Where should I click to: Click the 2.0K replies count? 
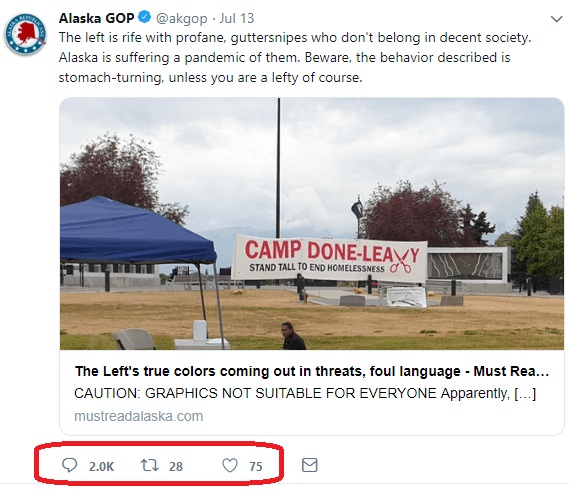pos(101,466)
